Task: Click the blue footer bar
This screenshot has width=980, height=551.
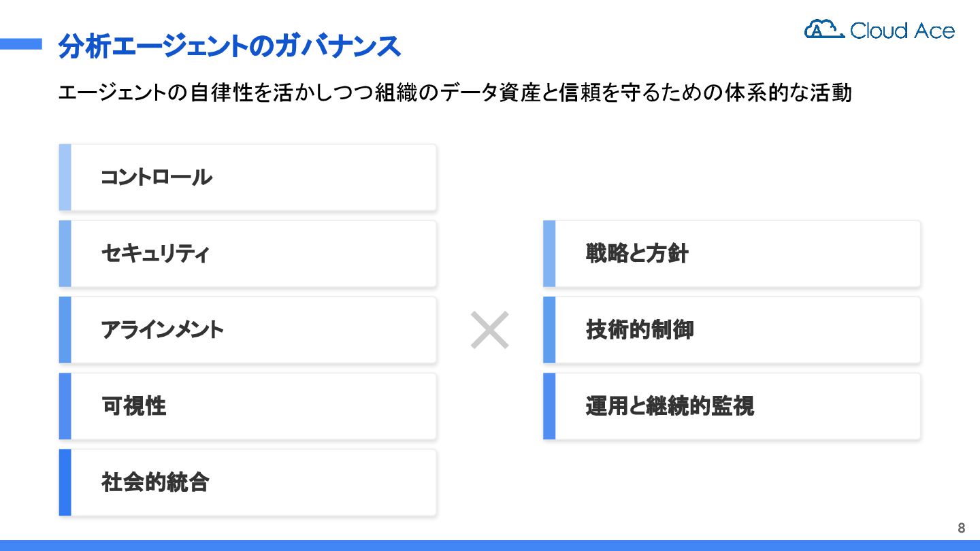Action: pyautogui.click(x=490, y=546)
